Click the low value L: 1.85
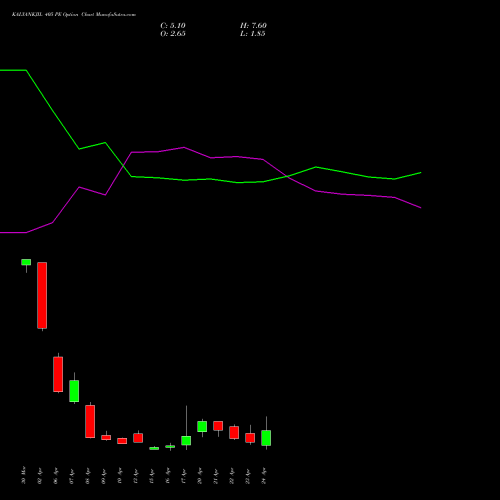The image size is (500, 500). click(x=252, y=34)
